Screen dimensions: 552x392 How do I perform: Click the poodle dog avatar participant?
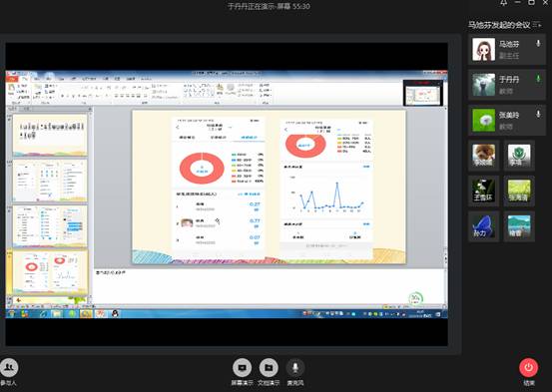click(x=483, y=156)
